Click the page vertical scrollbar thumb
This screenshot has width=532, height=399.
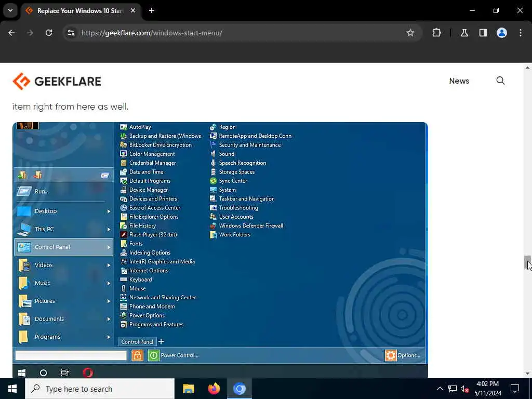point(527,262)
